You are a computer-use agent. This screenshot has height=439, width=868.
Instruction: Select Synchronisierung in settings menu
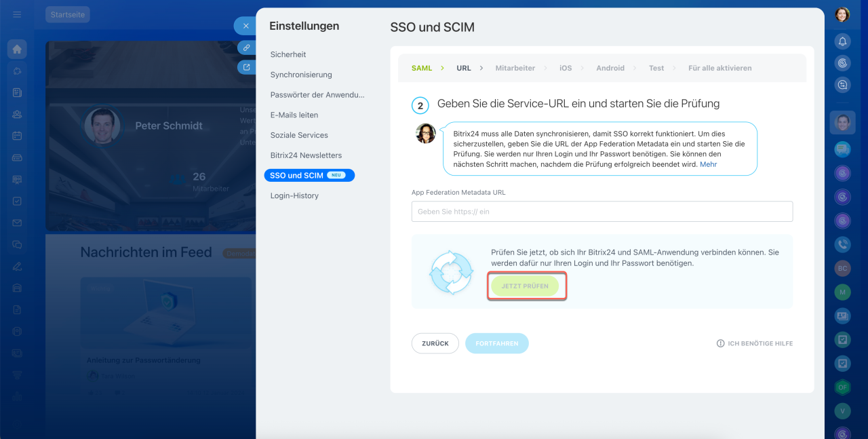[301, 75]
